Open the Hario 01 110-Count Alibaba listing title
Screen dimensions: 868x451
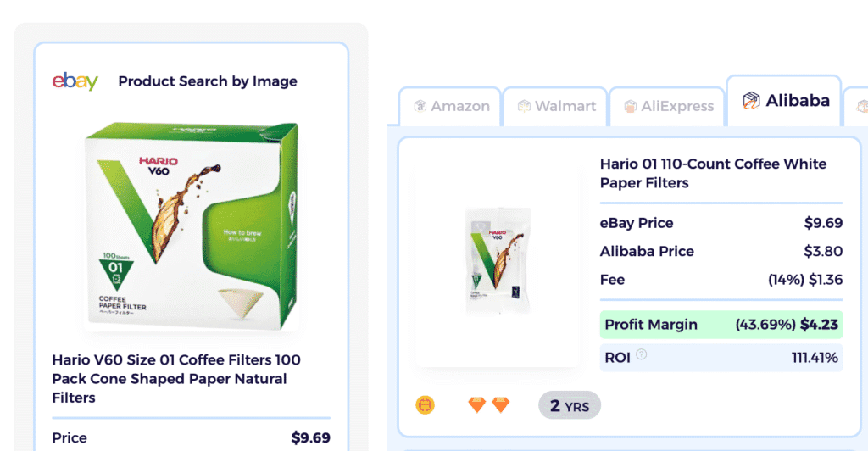pyautogui.click(x=713, y=173)
